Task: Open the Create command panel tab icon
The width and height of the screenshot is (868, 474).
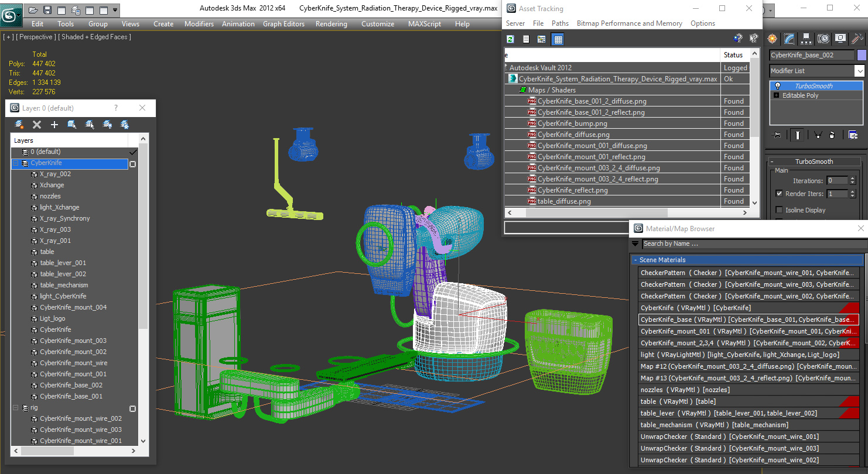Action: click(773, 39)
